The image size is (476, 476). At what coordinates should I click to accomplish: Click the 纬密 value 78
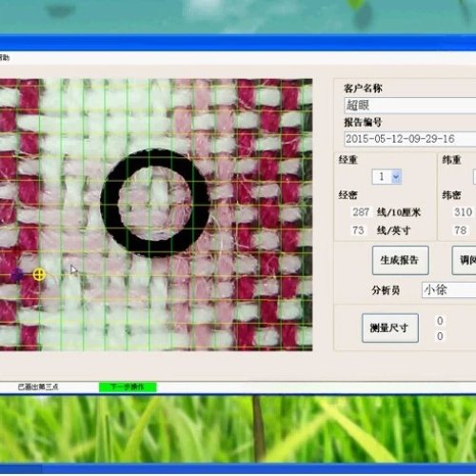click(461, 230)
